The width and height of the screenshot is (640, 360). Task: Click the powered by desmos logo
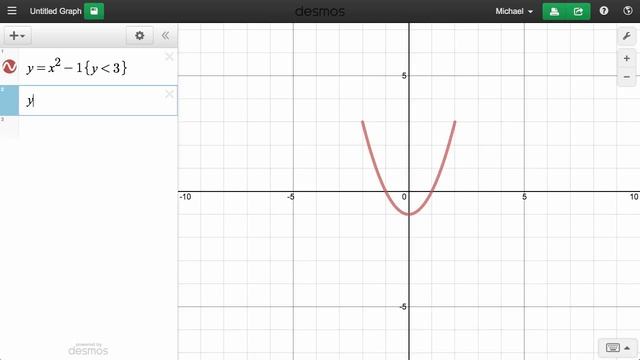pos(88,349)
